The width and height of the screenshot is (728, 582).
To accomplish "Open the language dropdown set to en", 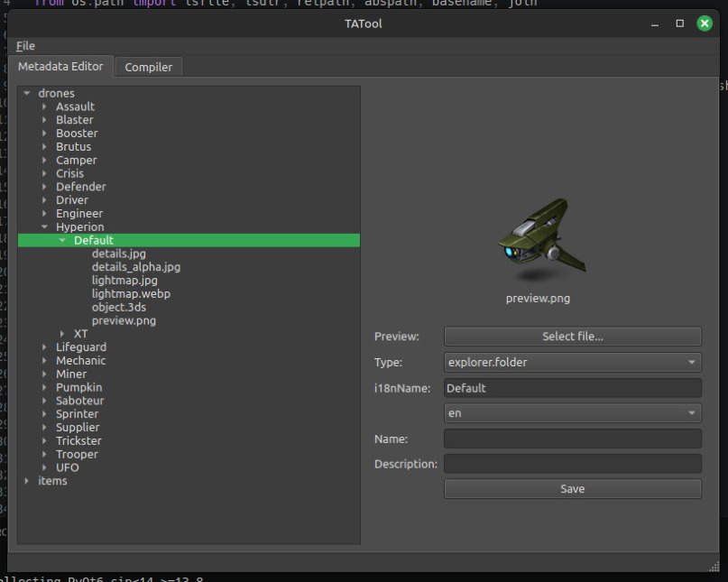I will point(572,412).
